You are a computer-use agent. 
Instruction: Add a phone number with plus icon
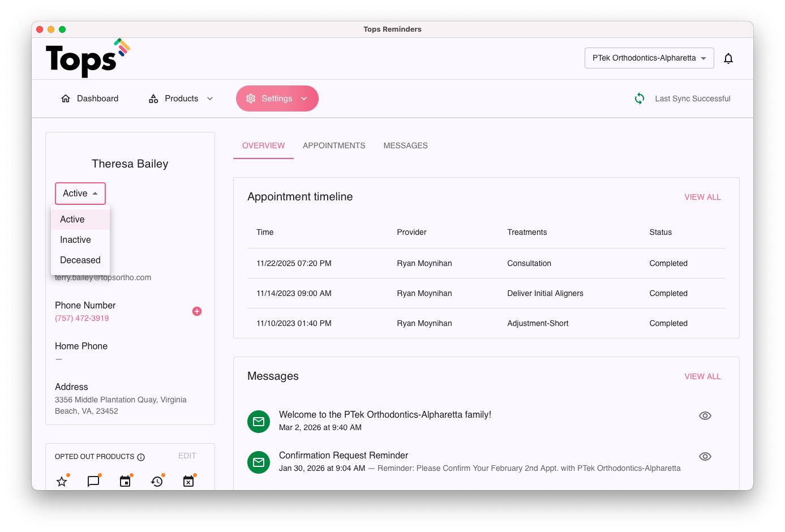pyautogui.click(x=197, y=311)
